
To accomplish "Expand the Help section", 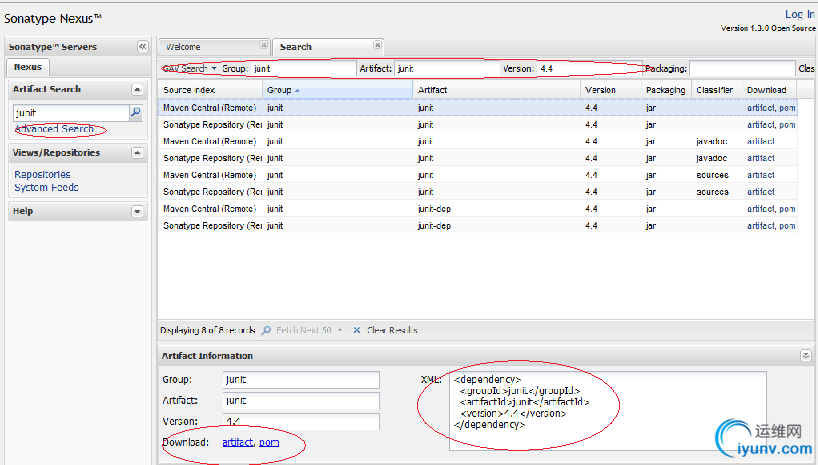I will click(x=137, y=211).
